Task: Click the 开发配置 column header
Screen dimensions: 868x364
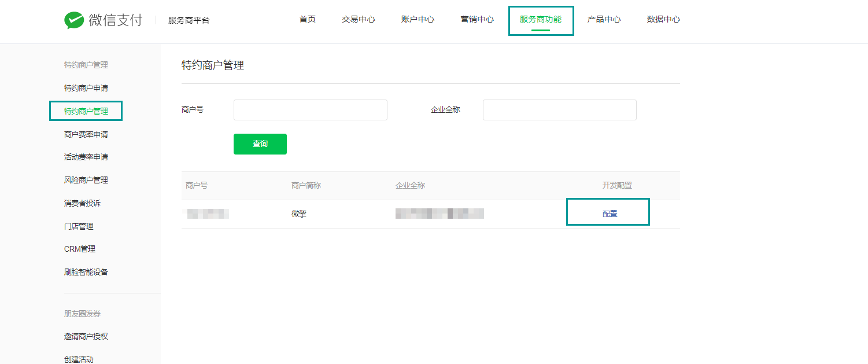Action: click(x=617, y=185)
